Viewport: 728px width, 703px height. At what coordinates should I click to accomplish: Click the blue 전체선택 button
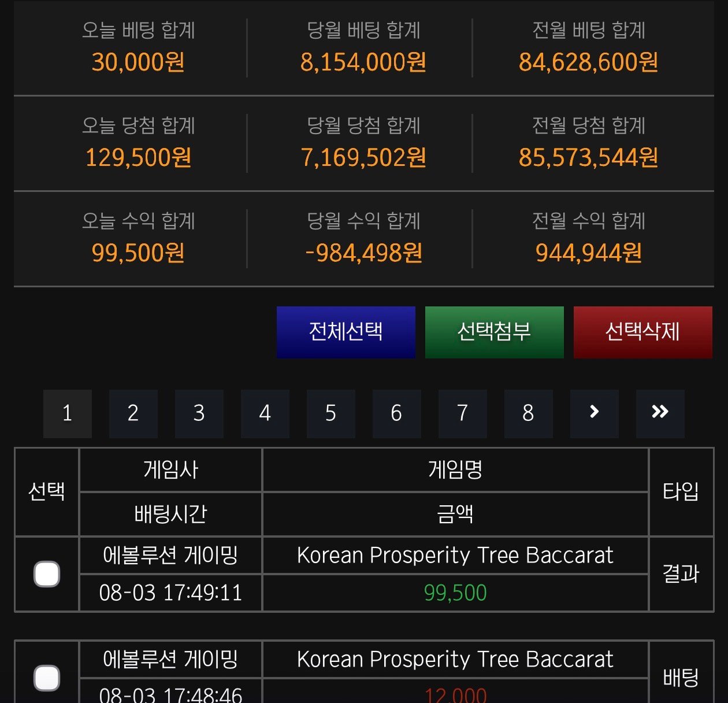(346, 332)
